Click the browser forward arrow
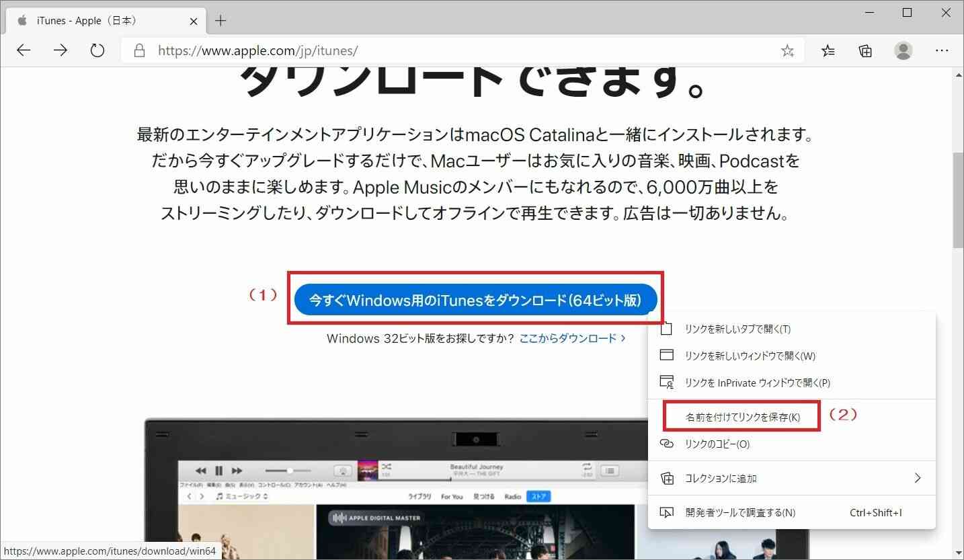Screen dimensions: 964x560 (61, 50)
